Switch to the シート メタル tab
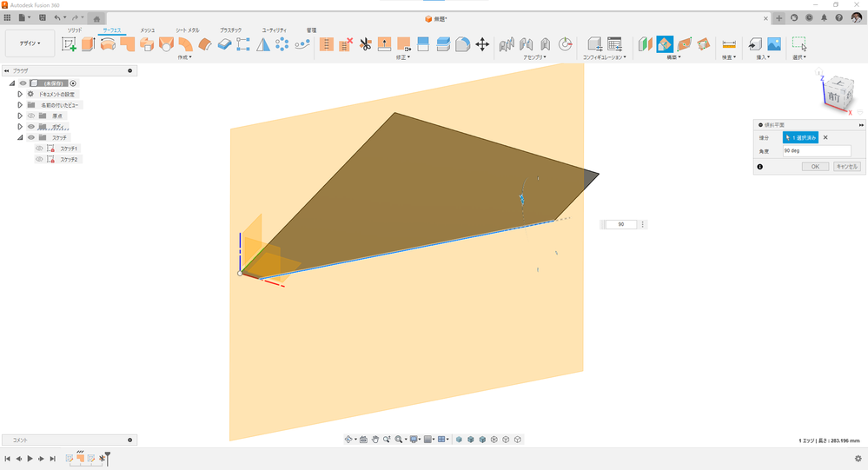This screenshot has height=470, width=868. [188, 30]
